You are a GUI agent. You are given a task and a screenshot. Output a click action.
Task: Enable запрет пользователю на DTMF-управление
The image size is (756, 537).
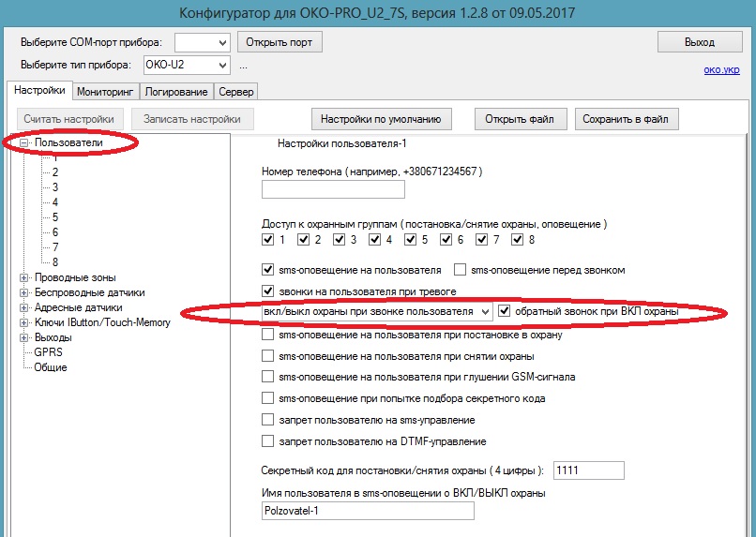268,441
